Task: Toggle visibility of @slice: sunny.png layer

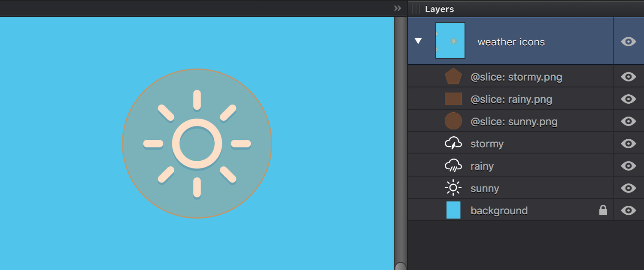Action: tap(629, 121)
